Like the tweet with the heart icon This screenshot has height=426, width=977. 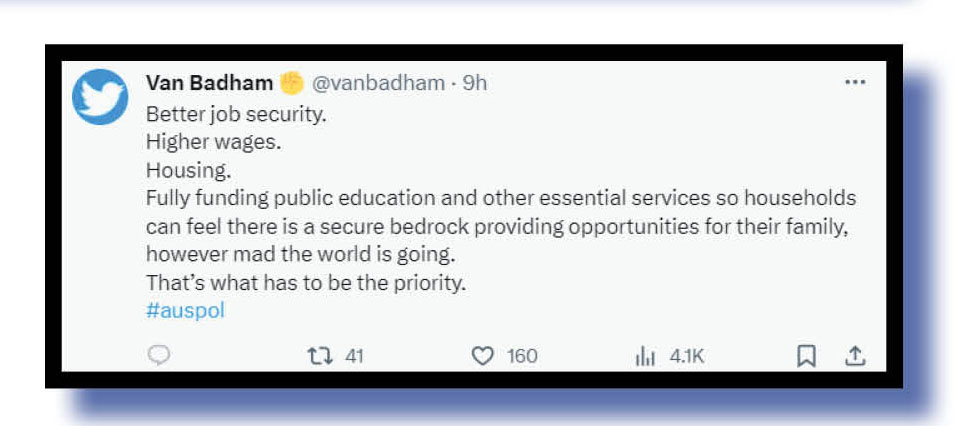484,355
